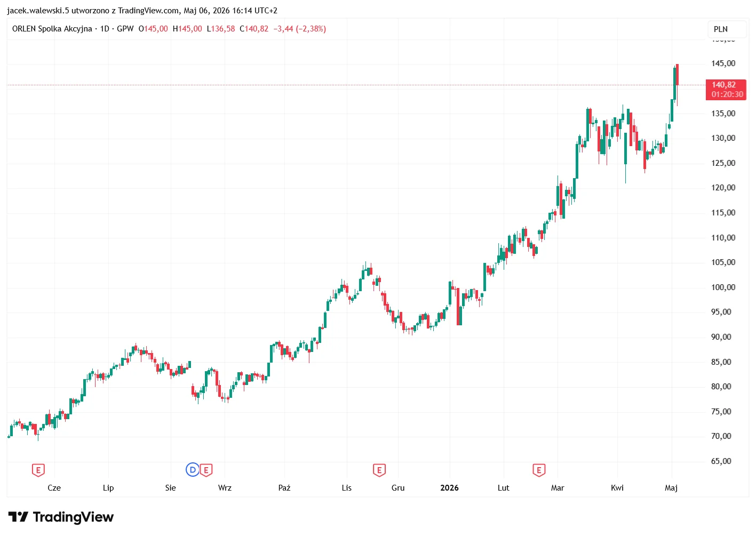Click the low value L136,58

point(221,29)
